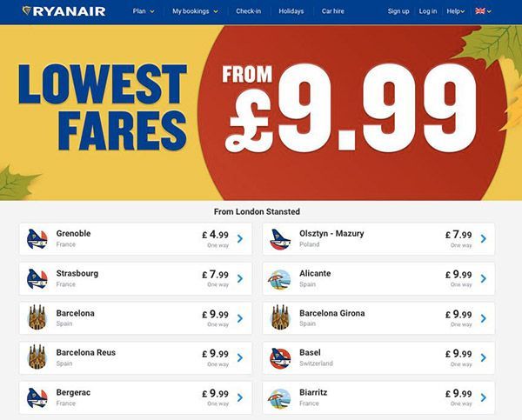Open the UK flag language selector
The height and width of the screenshot is (420, 522).
[x=483, y=11]
